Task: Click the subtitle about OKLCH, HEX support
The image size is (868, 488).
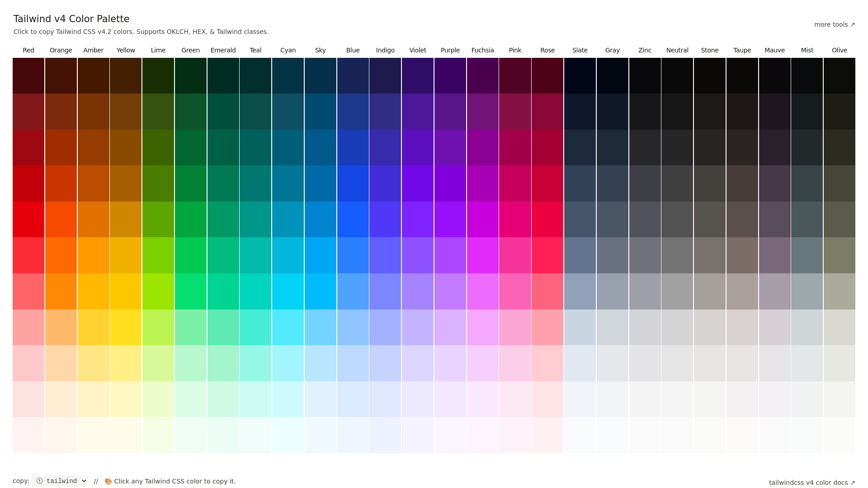Action: tap(141, 32)
